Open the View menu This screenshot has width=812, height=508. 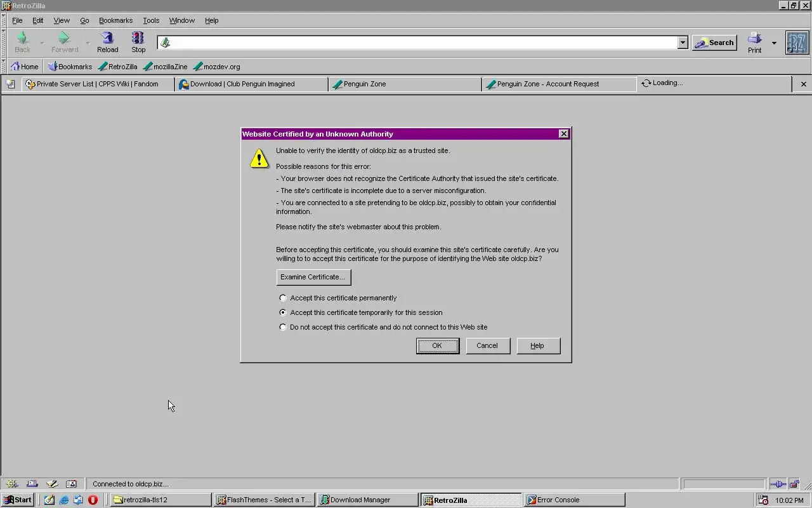tap(62, 20)
